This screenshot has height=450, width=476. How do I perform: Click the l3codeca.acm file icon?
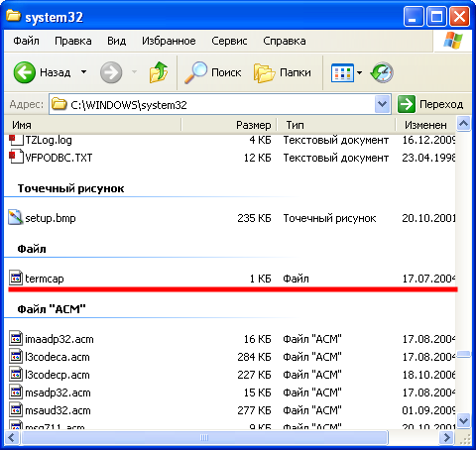coord(16,356)
